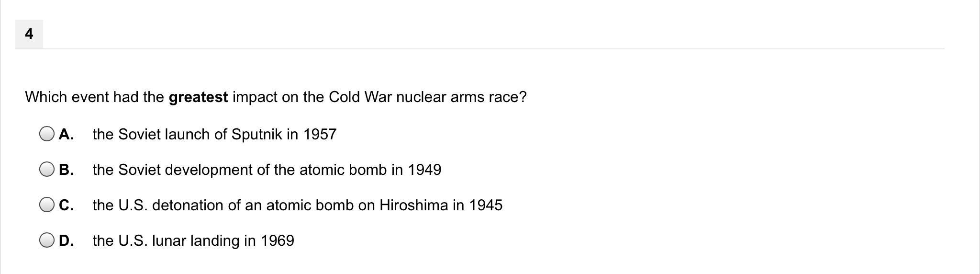Select radio button for option A
The width and height of the screenshot is (980, 274).
click(47, 134)
